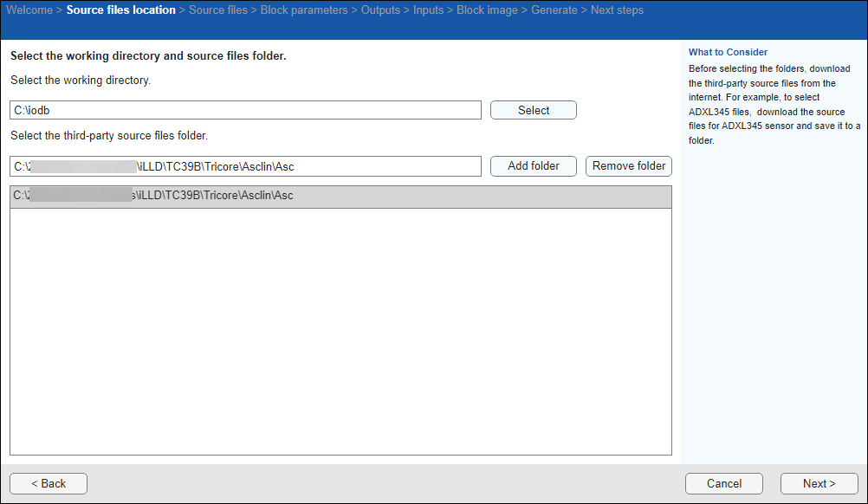Viewport: 868px width, 504px height.
Task: Open the Source files step
Action: point(218,10)
